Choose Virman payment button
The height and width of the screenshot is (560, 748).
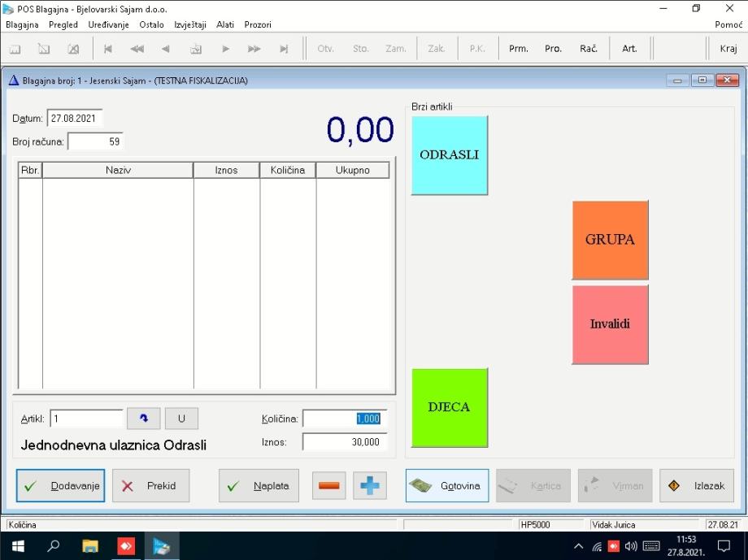click(x=615, y=485)
